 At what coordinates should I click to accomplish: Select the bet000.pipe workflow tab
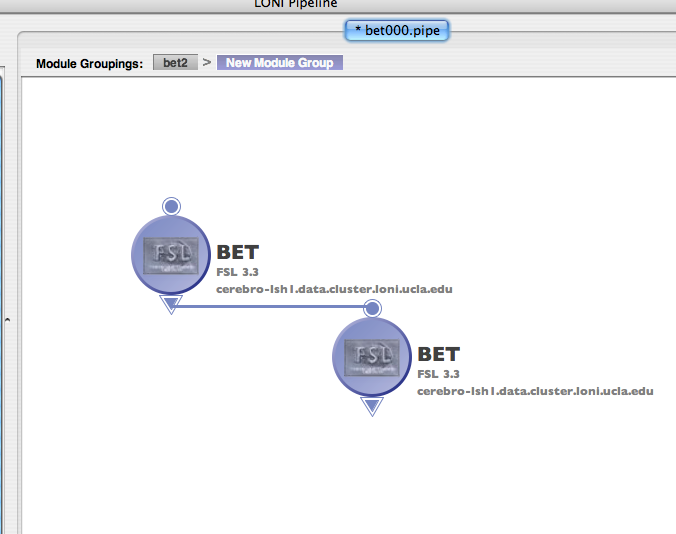pyautogui.click(x=397, y=31)
